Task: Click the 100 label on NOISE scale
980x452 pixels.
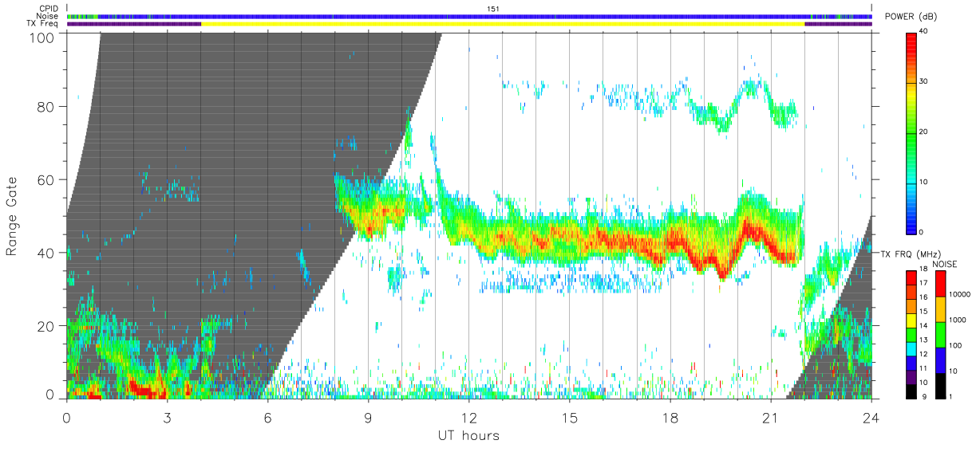Action: point(954,345)
